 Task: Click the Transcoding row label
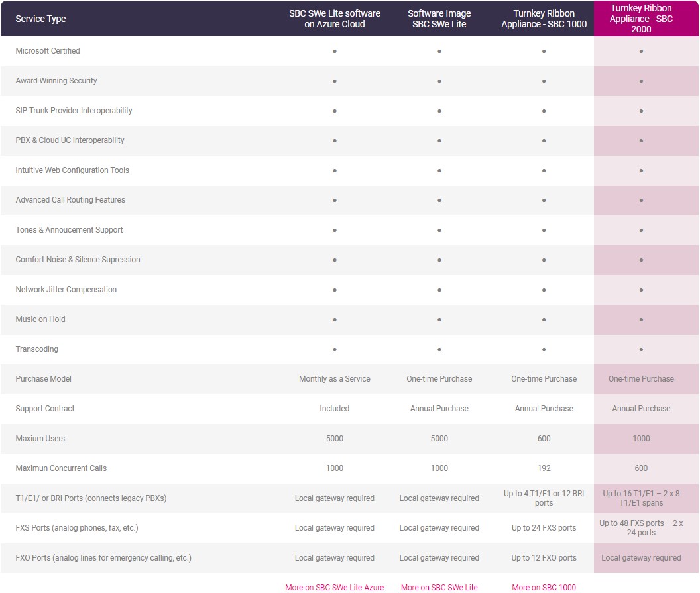point(36,349)
